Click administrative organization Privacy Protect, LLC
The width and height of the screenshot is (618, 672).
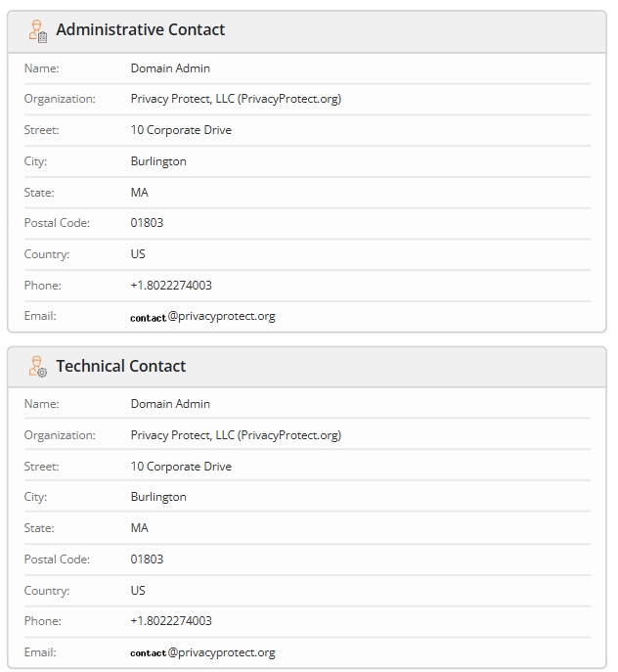pos(236,99)
